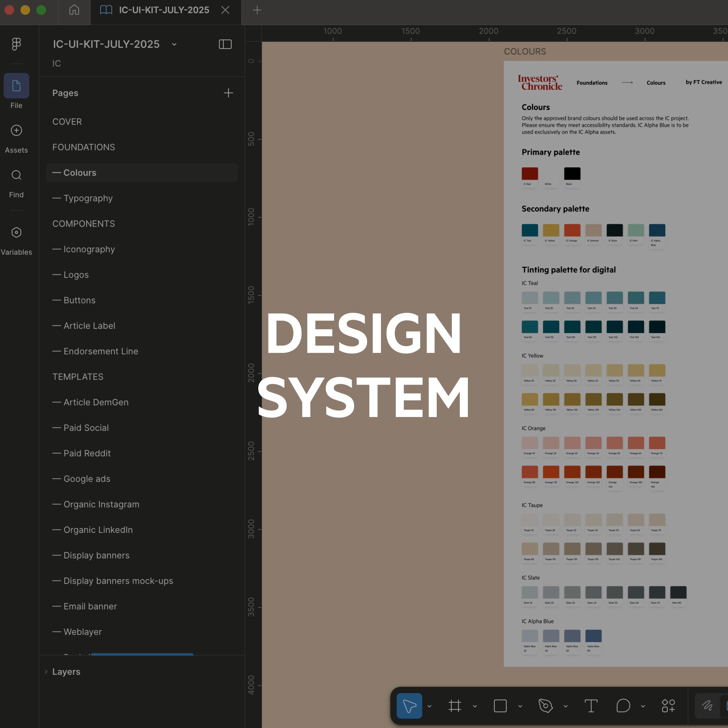Open the Frame tool options chevron
Screen dimensions: 728x728
475,706
